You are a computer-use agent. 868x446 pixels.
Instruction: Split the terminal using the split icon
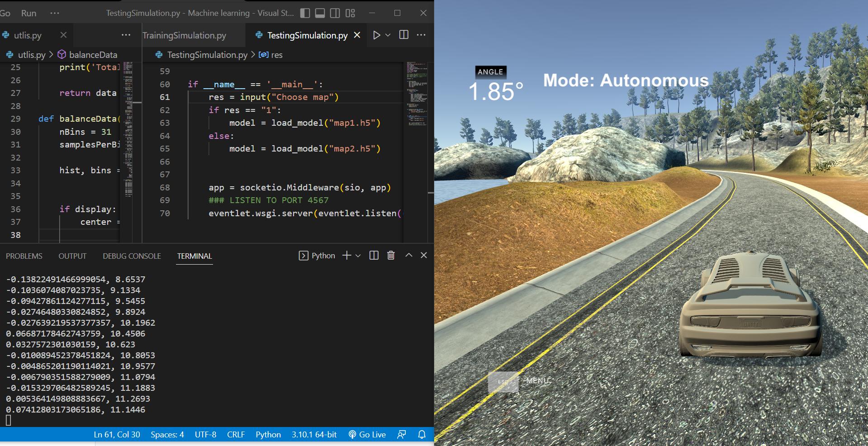(x=374, y=255)
